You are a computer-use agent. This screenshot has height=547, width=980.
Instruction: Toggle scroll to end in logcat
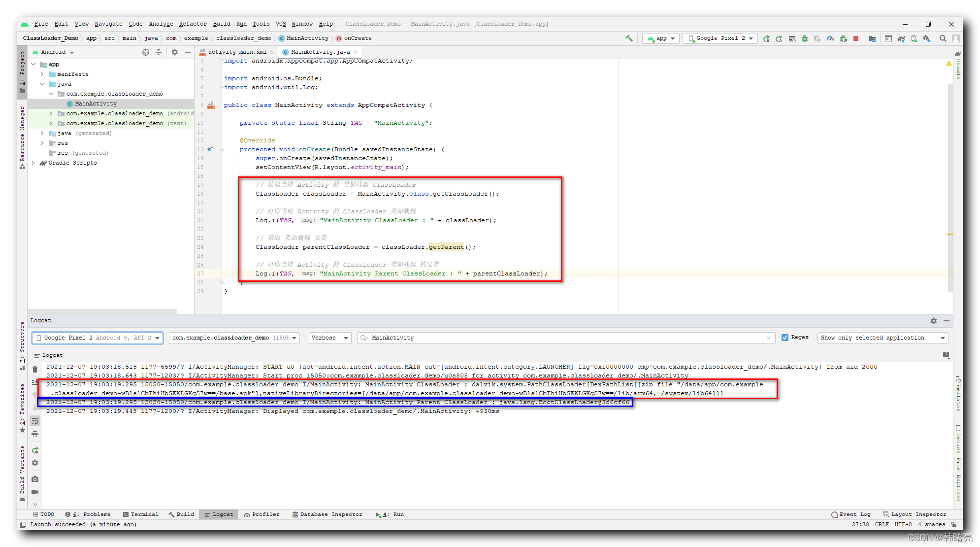coord(35,382)
